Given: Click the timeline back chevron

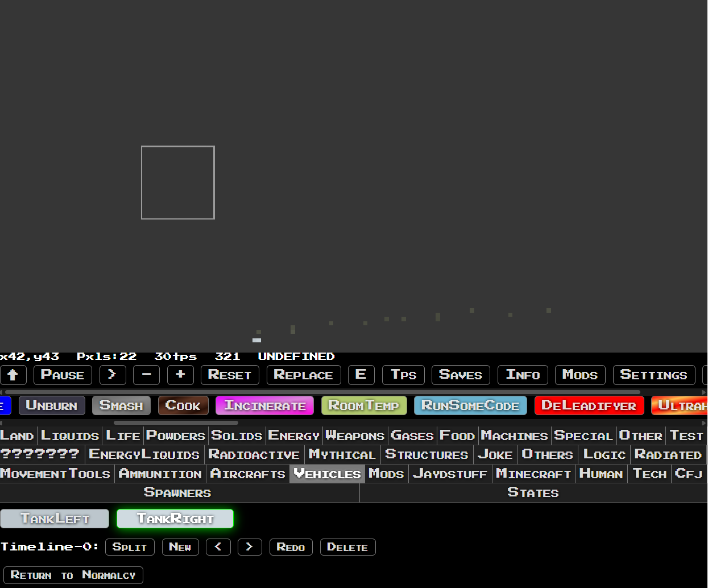Looking at the screenshot, I should (218, 546).
